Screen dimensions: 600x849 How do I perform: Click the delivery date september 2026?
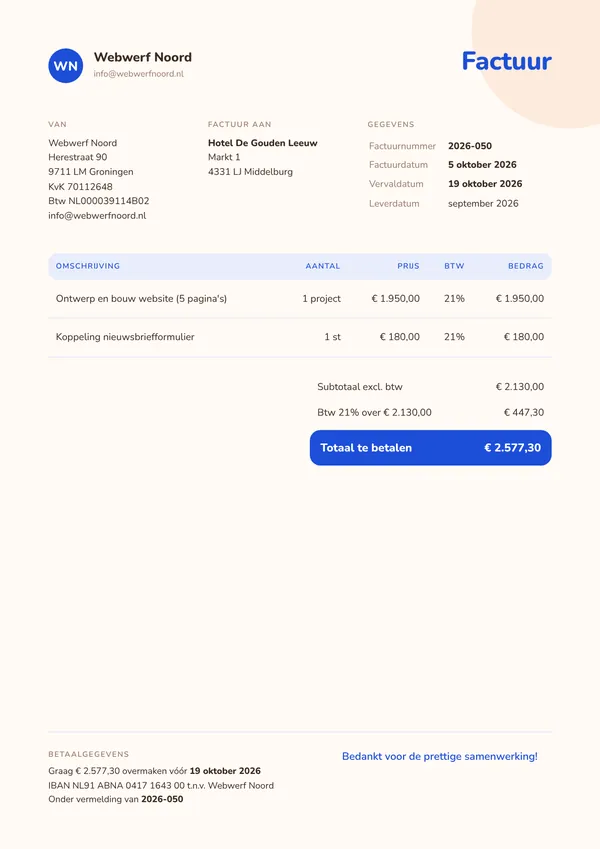point(483,204)
